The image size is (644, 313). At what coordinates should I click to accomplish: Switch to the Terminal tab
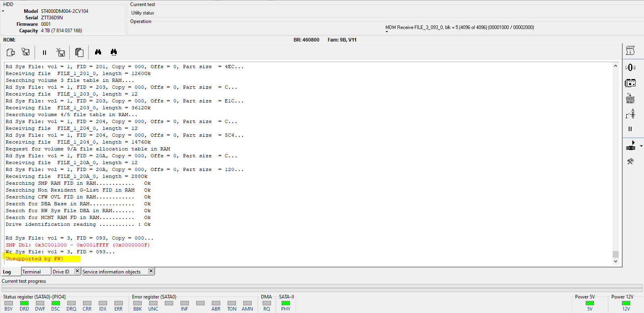click(31, 272)
